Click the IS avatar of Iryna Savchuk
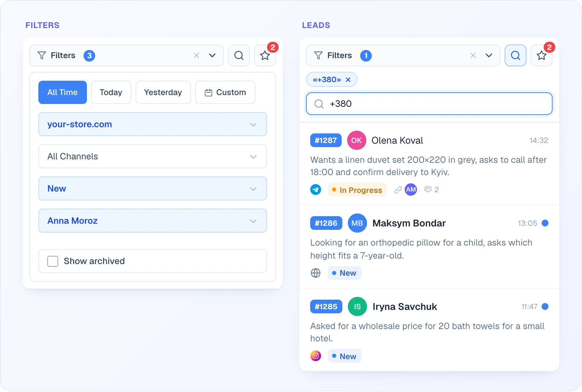The width and height of the screenshot is (582, 392). click(357, 306)
